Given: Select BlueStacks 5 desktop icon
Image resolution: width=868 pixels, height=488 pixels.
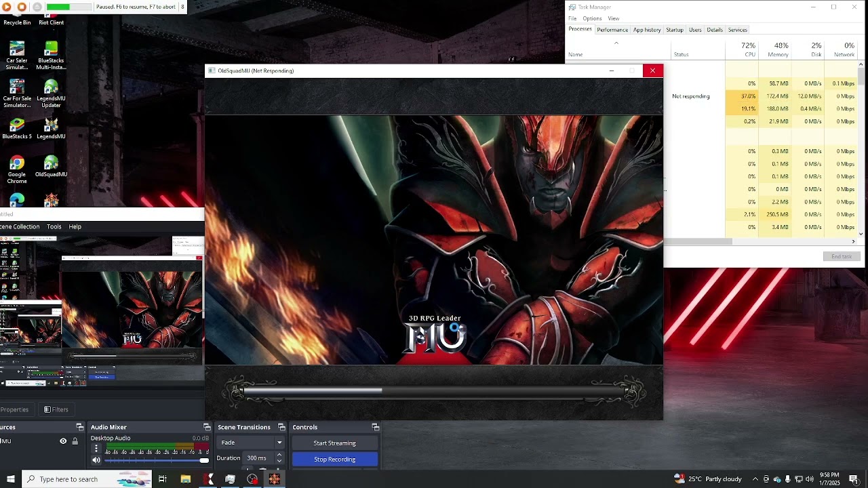Looking at the screenshot, I should (x=17, y=128).
